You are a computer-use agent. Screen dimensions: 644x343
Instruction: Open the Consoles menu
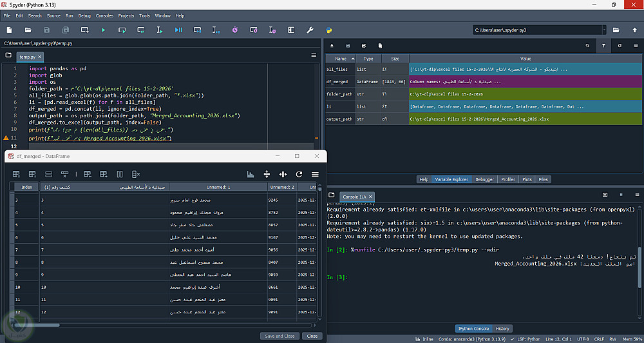[104, 15]
